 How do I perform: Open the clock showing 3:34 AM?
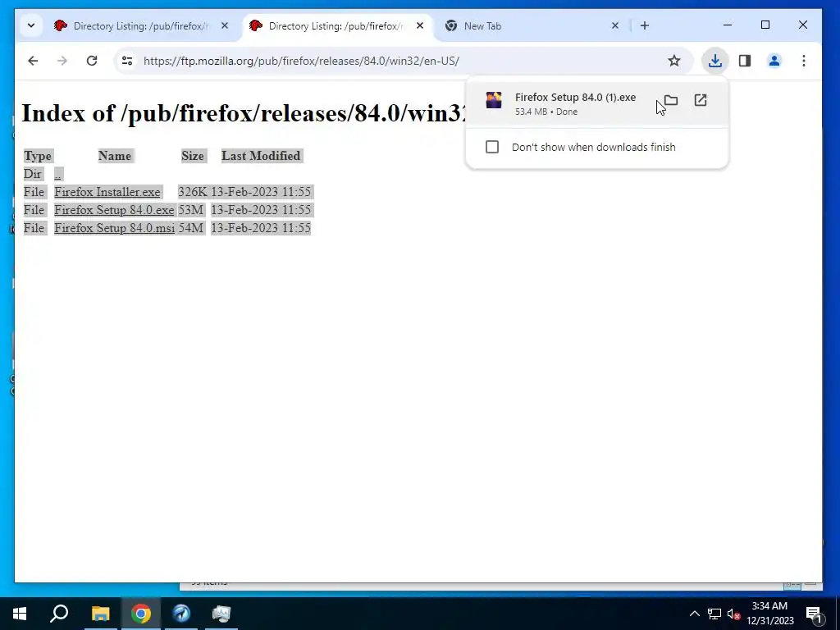(769, 614)
